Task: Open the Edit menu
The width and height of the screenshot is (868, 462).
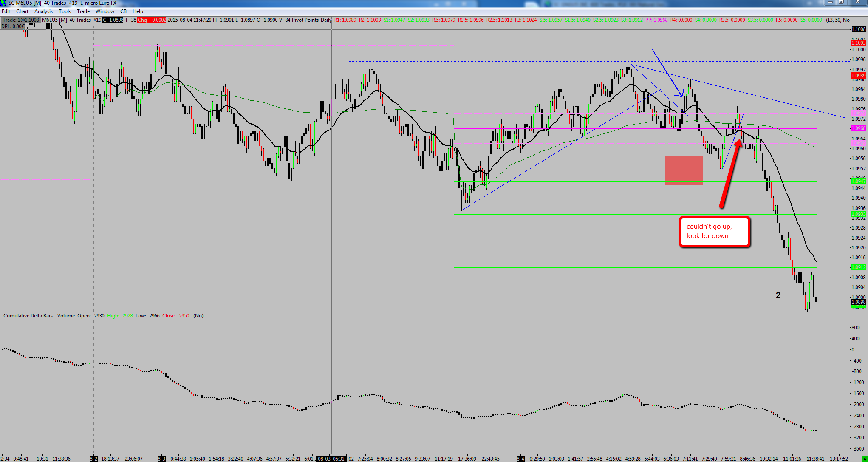Action: 6,11
